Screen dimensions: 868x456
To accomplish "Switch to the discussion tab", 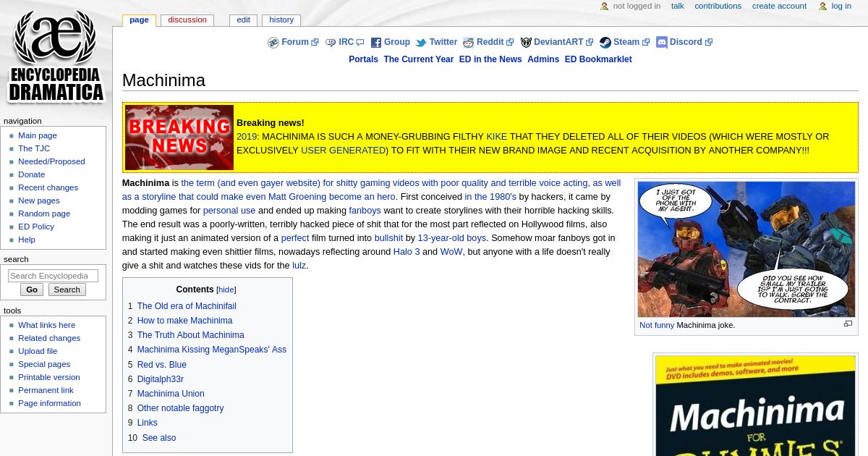I will pyautogui.click(x=187, y=20).
